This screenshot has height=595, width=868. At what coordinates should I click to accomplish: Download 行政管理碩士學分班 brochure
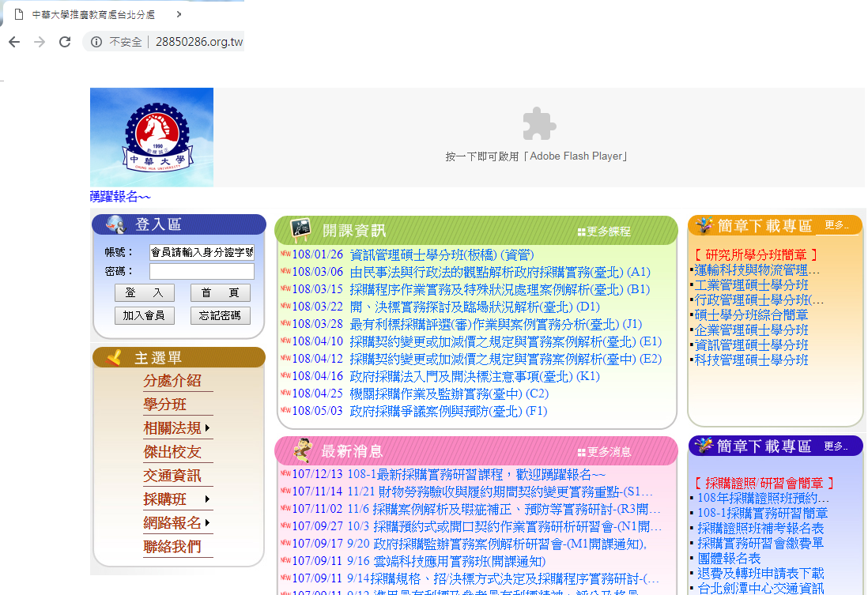click(759, 300)
